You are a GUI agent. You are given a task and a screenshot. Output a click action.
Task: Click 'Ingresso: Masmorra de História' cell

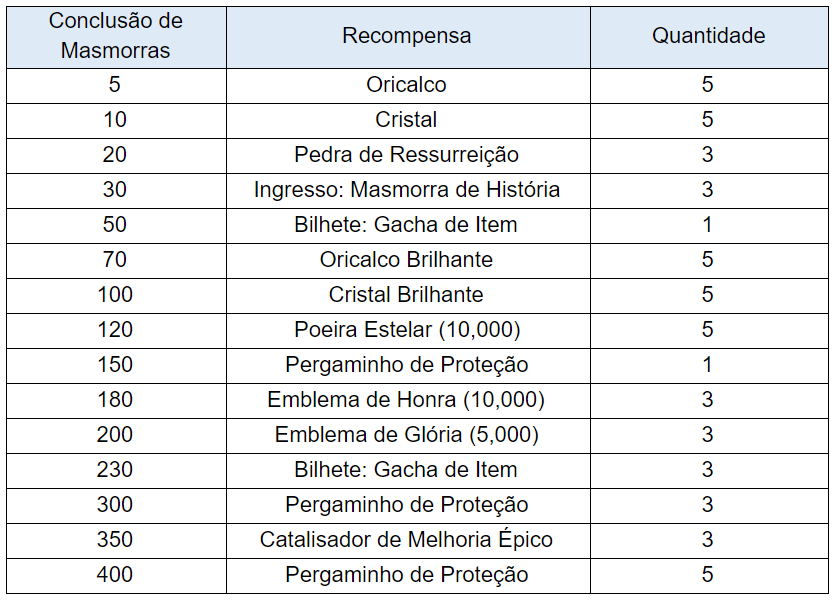tap(406, 190)
